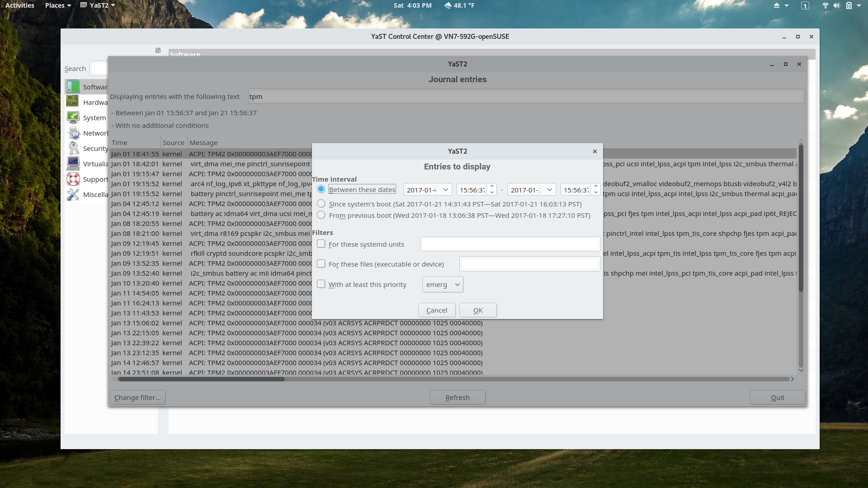Enable For these systemd units checkbox
Image resolution: width=868 pixels, height=488 pixels.
click(321, 244)
